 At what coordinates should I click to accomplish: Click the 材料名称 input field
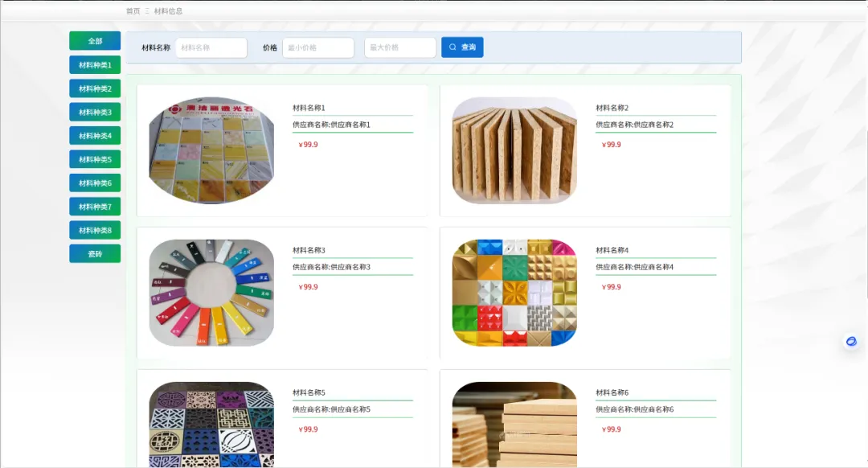[x=211, y=47]
